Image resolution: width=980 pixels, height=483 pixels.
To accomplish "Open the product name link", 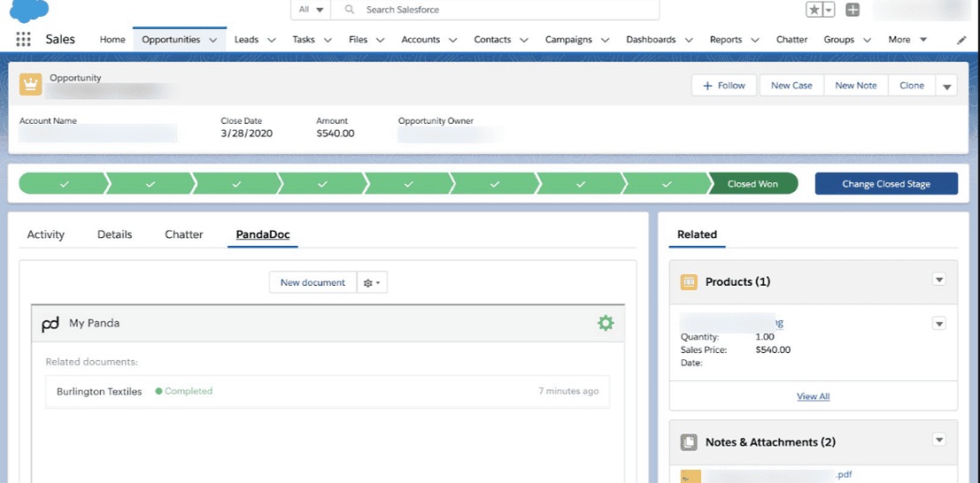I will 731,323.
